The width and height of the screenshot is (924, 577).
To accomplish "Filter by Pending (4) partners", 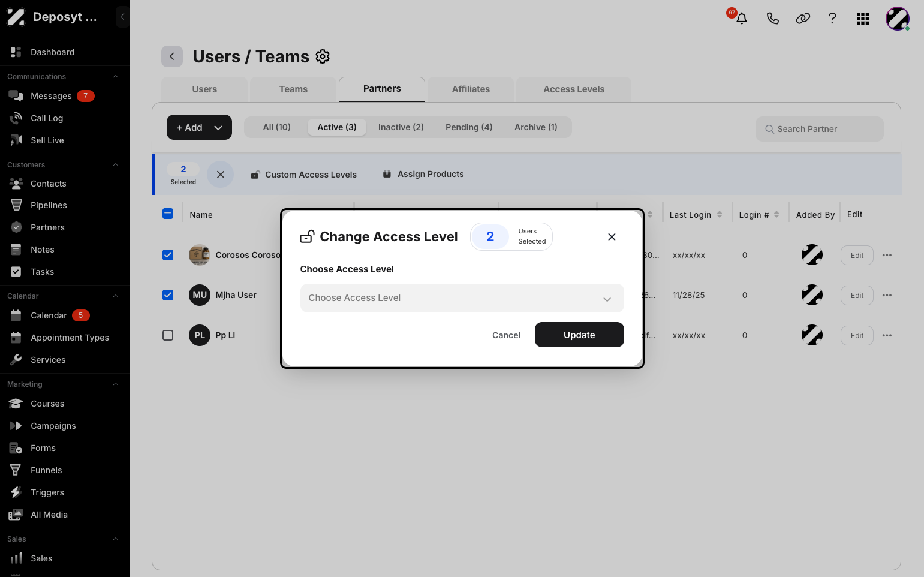I will point(469,127).
